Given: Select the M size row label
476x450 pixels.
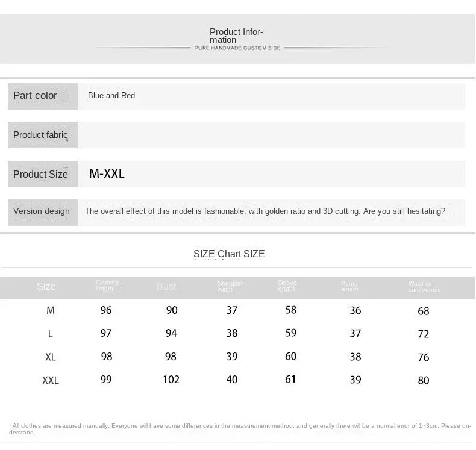Looking at the screenshot, I should (51, 310).
